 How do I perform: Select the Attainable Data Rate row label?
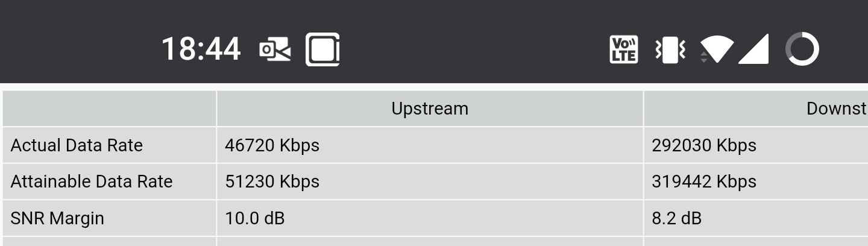click(x=92, y=181)
